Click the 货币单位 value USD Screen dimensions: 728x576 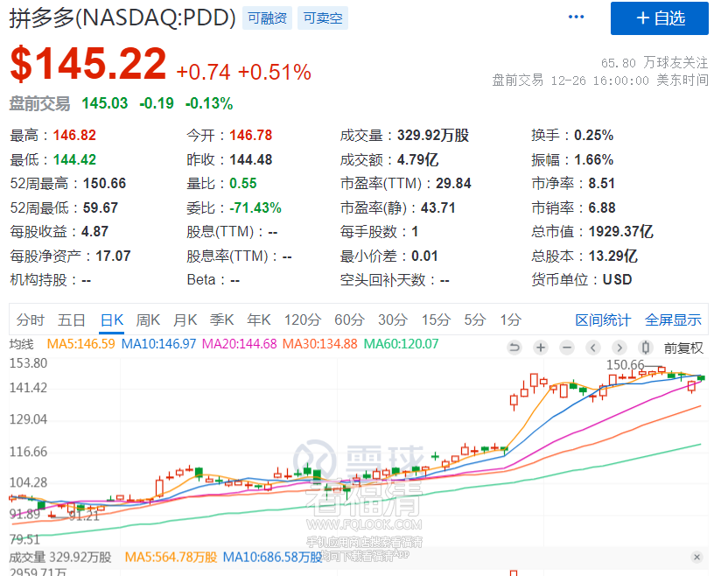point(618,280)
